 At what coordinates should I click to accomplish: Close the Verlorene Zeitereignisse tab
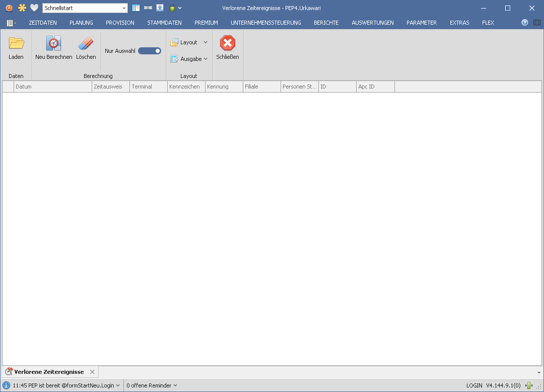pyautogui.click(x=92, y=372)
